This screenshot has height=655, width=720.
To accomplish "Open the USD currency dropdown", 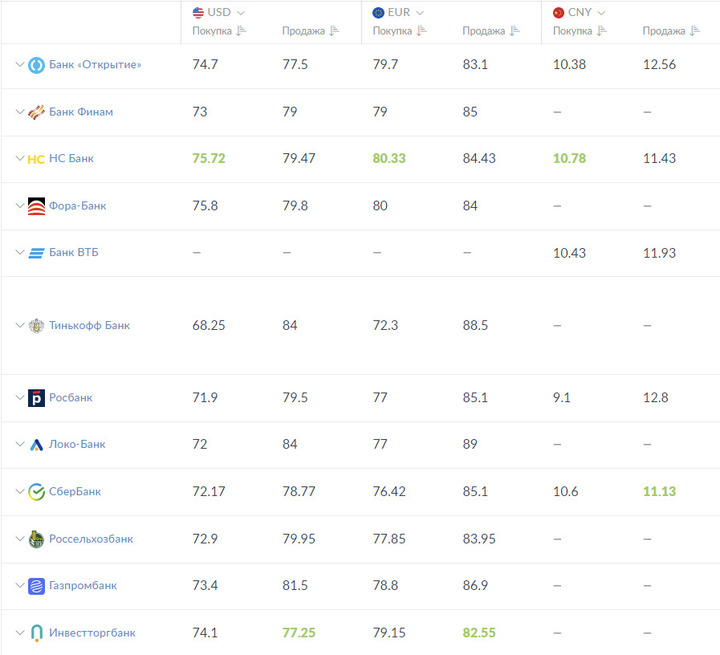I will tap(219, 12).
